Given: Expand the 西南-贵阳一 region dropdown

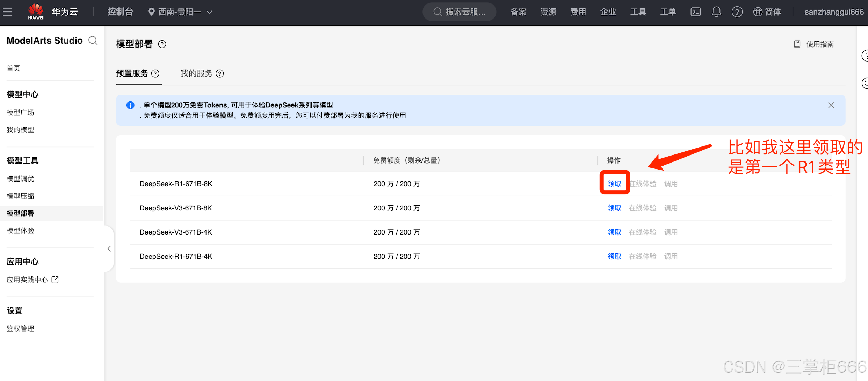Looking at the screenshot, I should tap(180, 12).
